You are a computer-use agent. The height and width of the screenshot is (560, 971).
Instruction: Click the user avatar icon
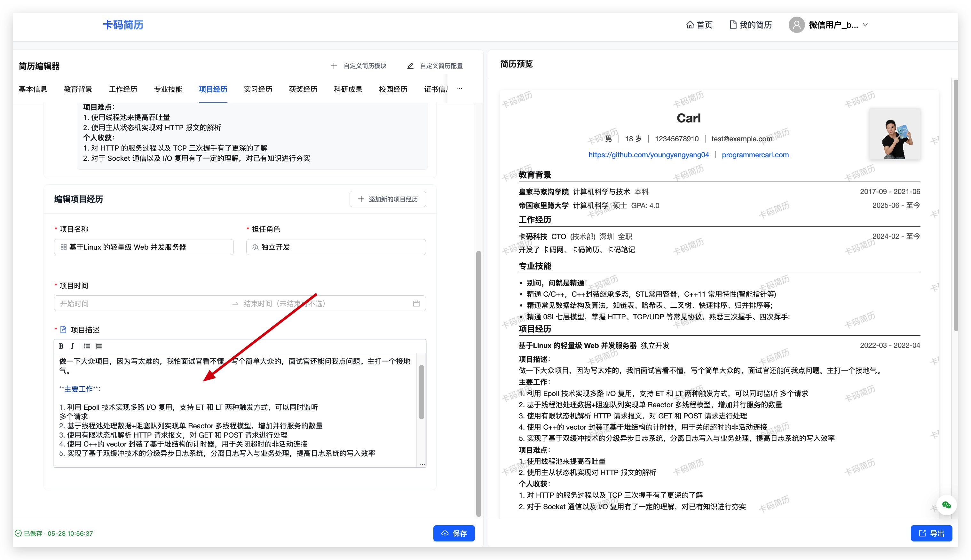tap(796, 25)
